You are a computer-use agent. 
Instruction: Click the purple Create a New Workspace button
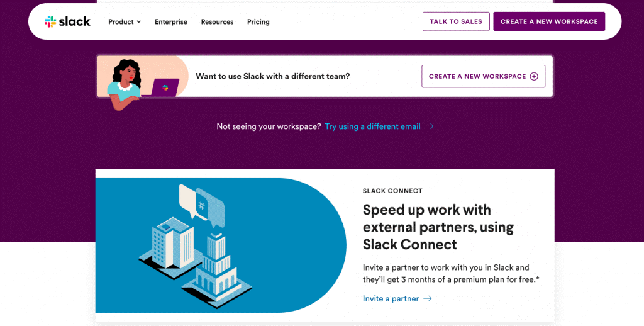point(549,21)
